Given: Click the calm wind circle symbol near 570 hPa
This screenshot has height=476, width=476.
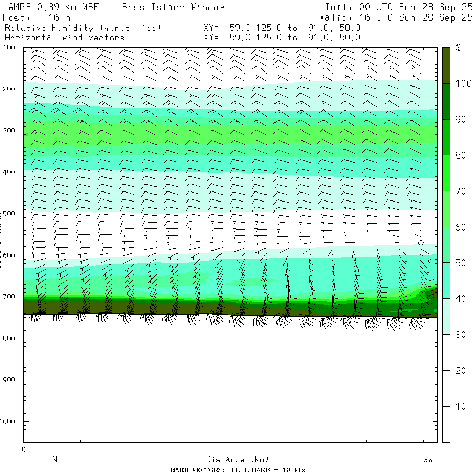Looking at the screenshot, I should (x=421, y=243).
